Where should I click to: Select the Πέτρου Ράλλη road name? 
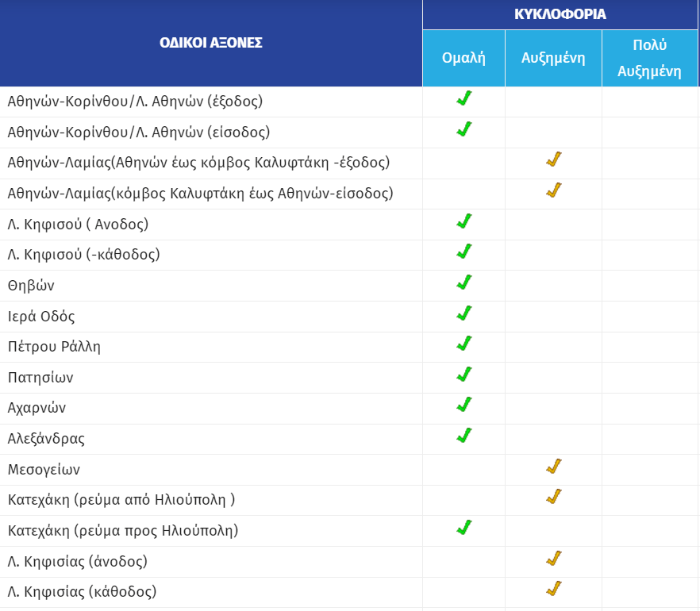click(x=54, y=347)
